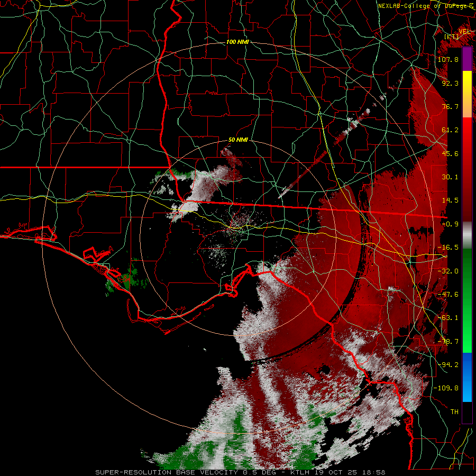Click the -63.1 velocity scale value
Screen dimensions: 476x476
[x=448, y=318]
